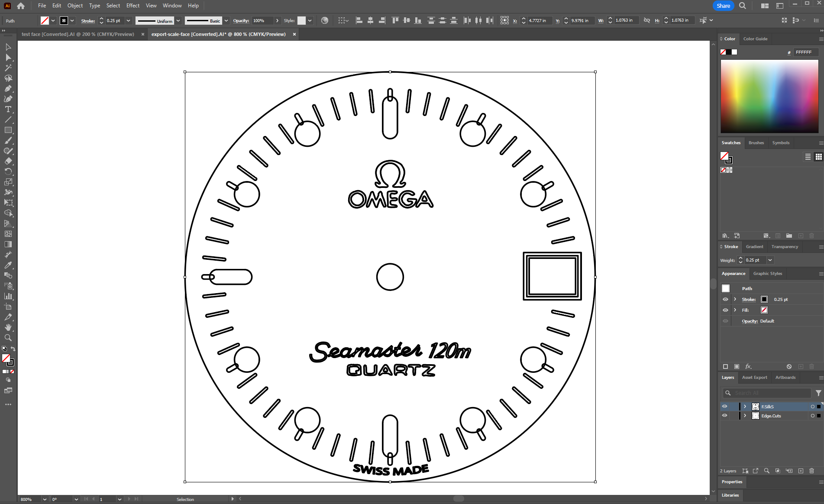Pick the Eyedropper tool
This screenshot has height=504, width=824.
tap(8, 265)
